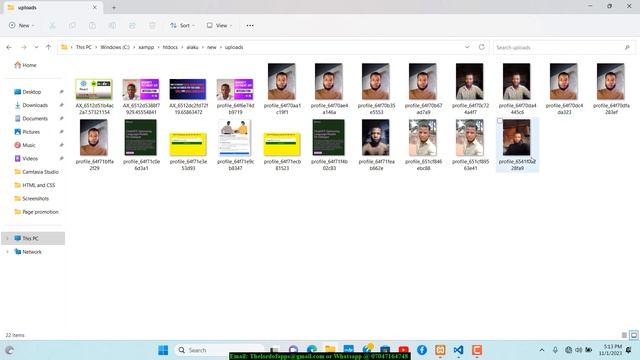Switch to Large thumbnails view icon in status bar
Image resolution: width=640 pixels, height=360 pixels.
point(633,335)
